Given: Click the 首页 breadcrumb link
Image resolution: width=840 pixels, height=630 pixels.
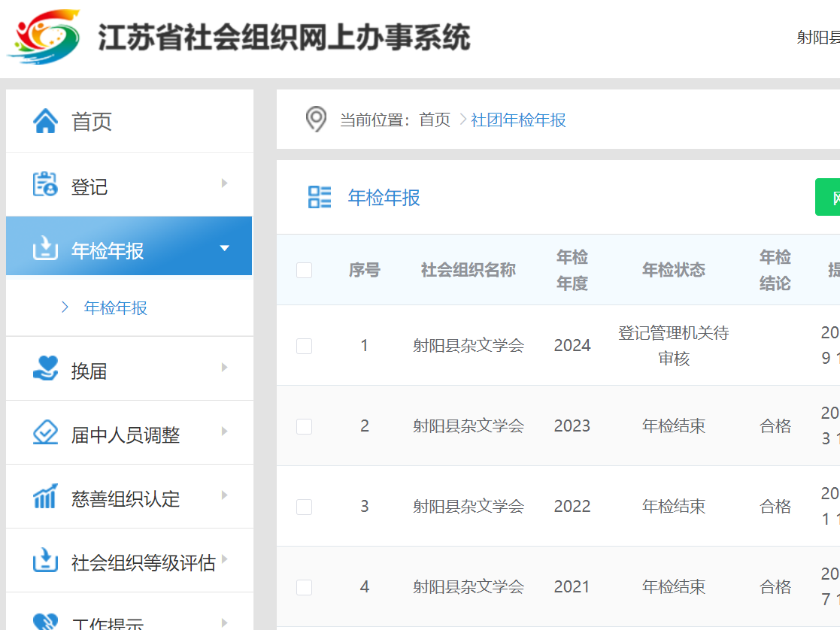Looking at the screenshot, I should tap(435, 120).
